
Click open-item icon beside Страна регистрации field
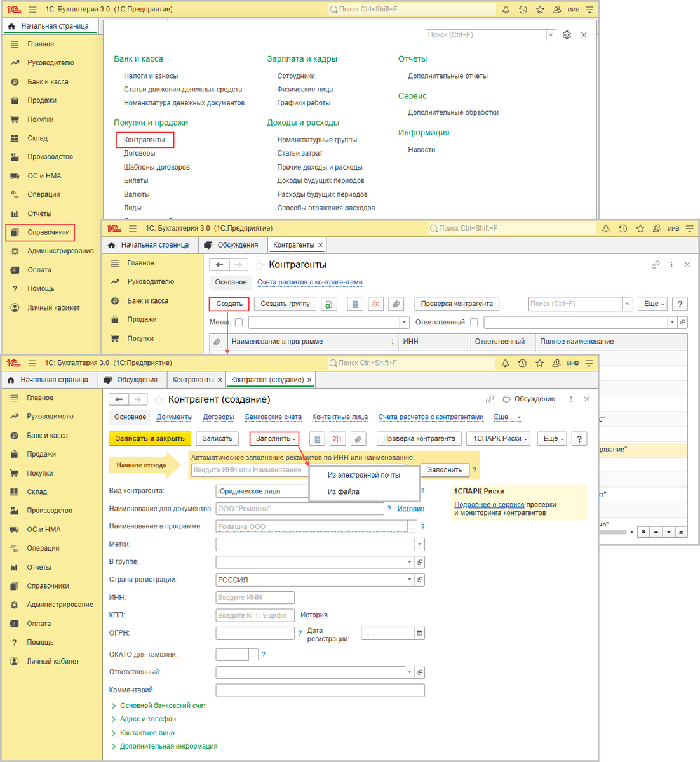coord(420,580)
